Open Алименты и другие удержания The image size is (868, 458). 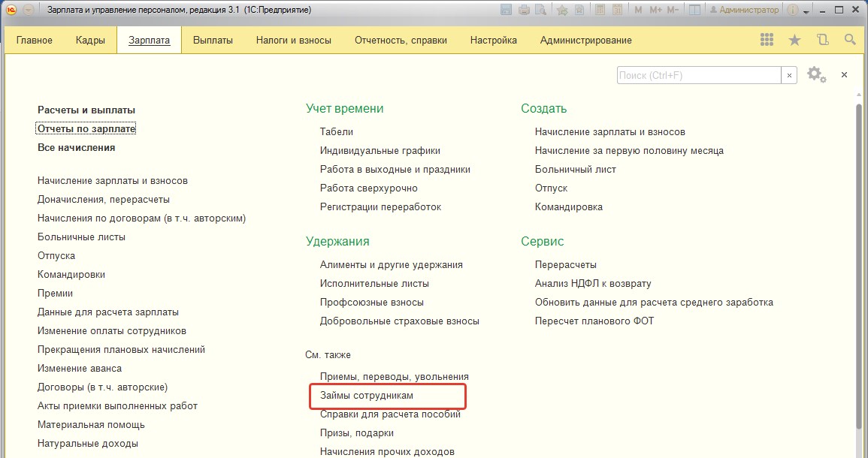(392, 265)
